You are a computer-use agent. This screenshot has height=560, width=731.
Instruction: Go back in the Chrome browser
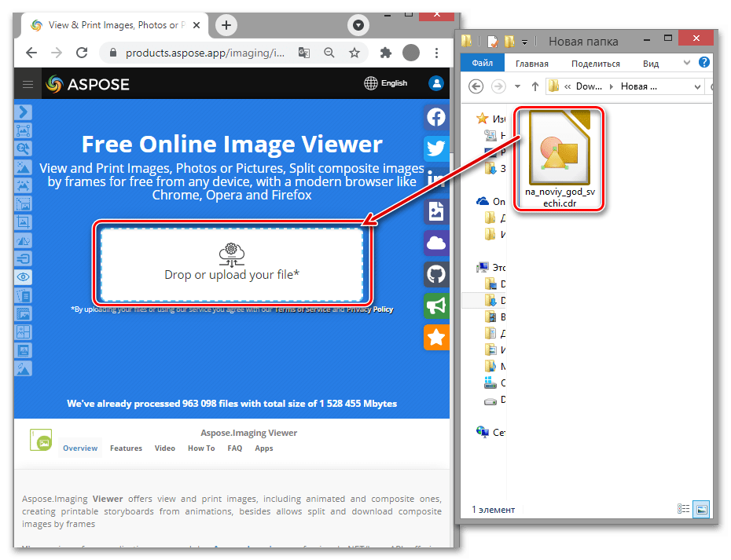point(31,53)
